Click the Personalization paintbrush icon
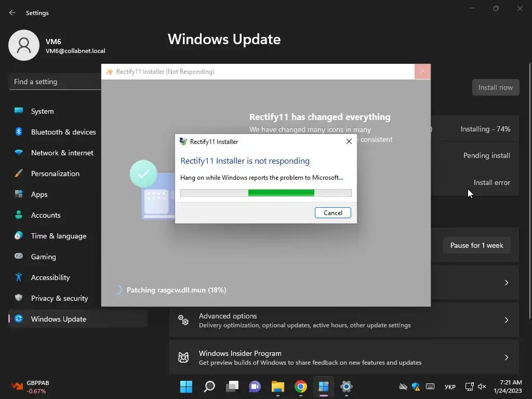The width and height of the screenshot is (532, 399). click(x=19, y=174)
